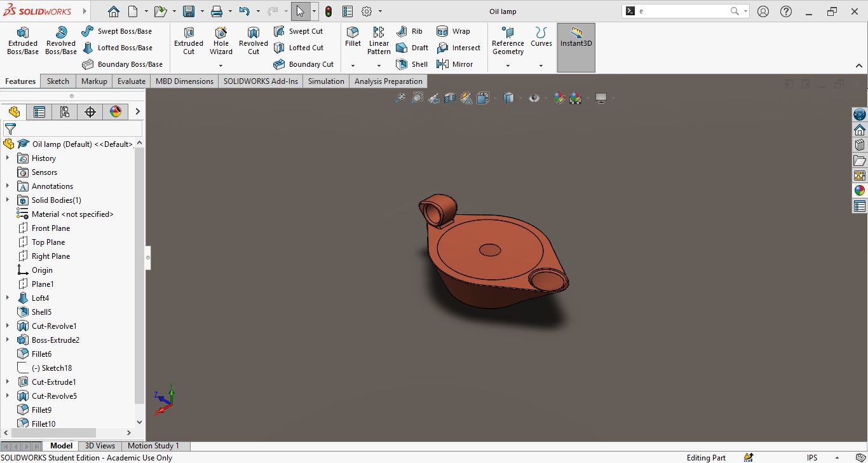Click the Lofted Cut tool
The image size is (868, 463).
click(299, 48)
